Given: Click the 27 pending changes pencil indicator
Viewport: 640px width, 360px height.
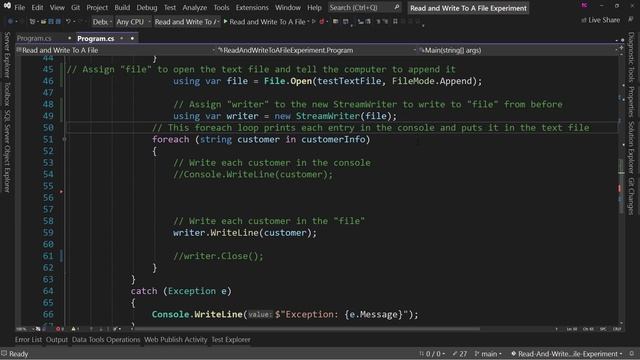Looking at the screenshot, I should tap(460, 354).
